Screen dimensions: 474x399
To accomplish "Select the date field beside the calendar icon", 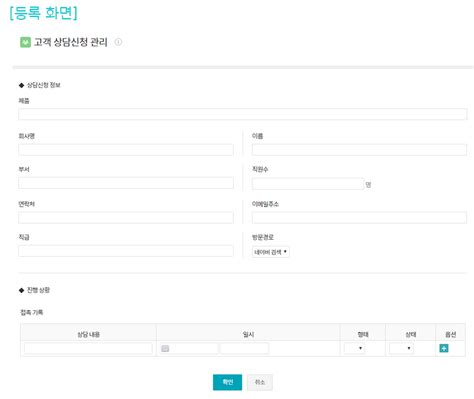I will 189,348.
